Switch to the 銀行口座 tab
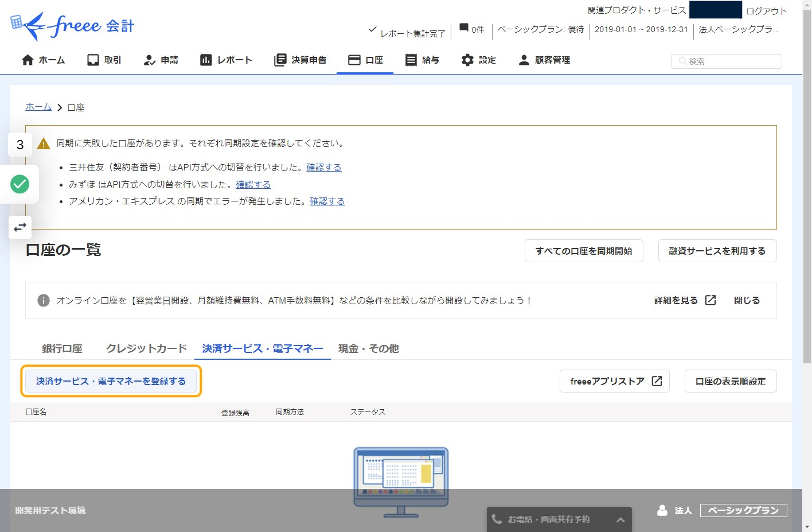The image size is (812, 532). click(x=62, y=348)
